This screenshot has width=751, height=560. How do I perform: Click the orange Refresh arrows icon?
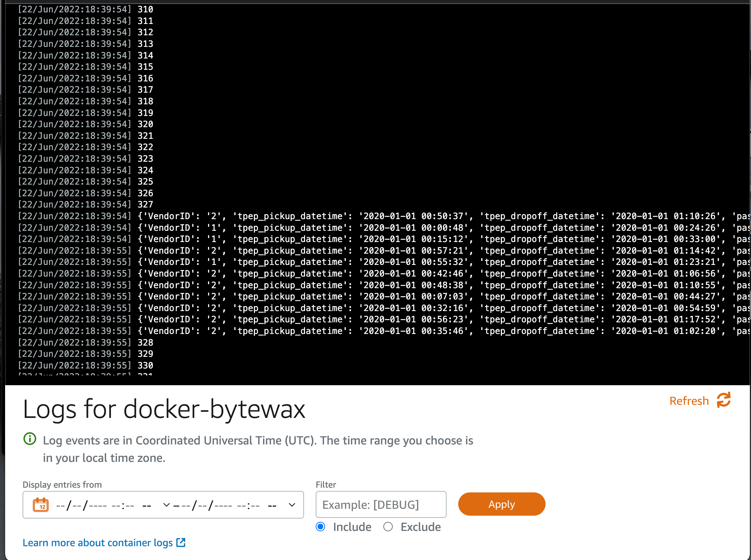click(723, 400)
